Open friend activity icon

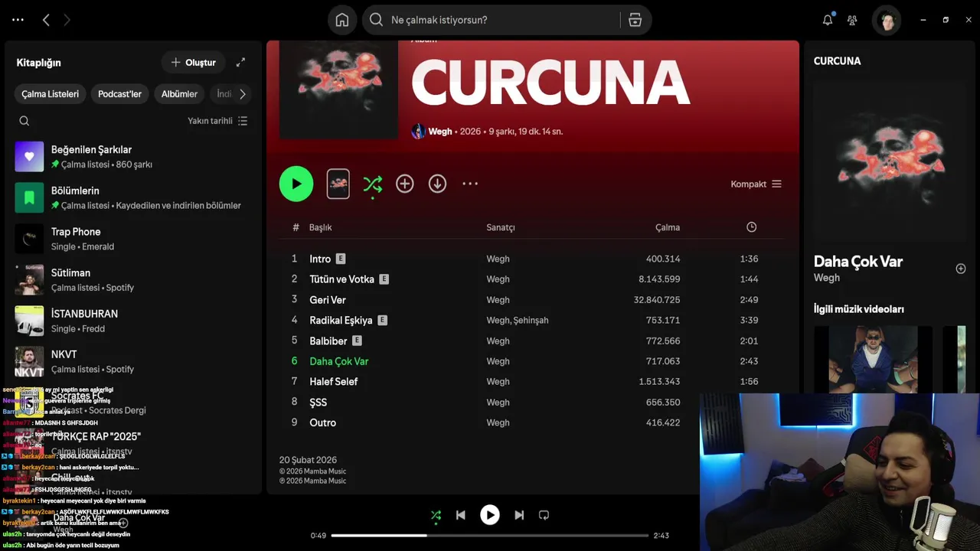(x=852, y=20)
